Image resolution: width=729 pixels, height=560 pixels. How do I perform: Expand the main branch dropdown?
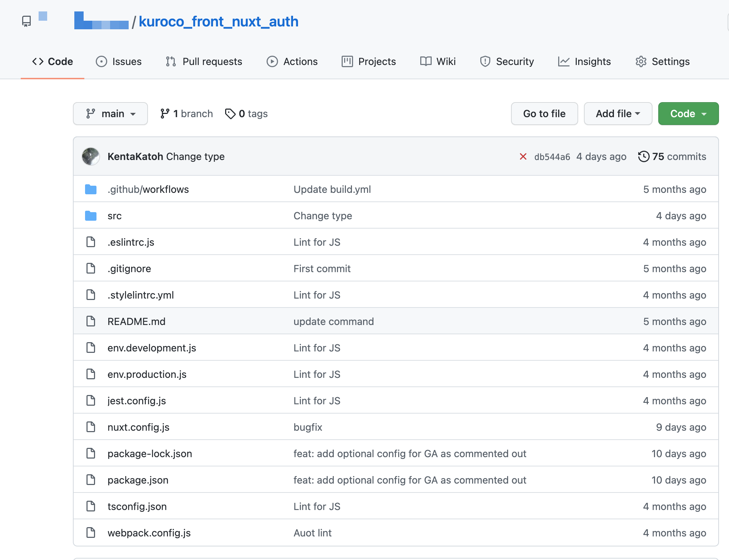110,113
